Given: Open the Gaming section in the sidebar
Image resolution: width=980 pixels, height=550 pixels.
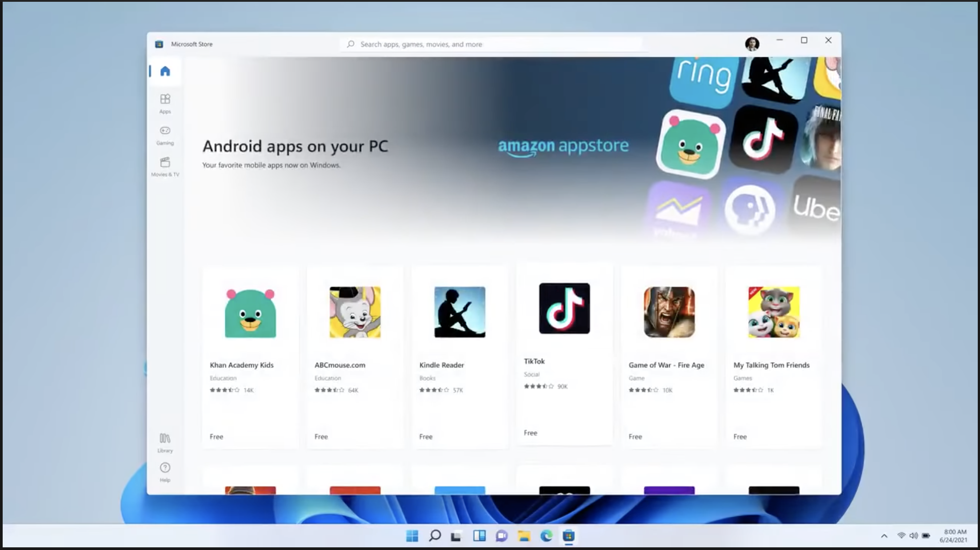Looking at the screenshot, I should [165, 135].
